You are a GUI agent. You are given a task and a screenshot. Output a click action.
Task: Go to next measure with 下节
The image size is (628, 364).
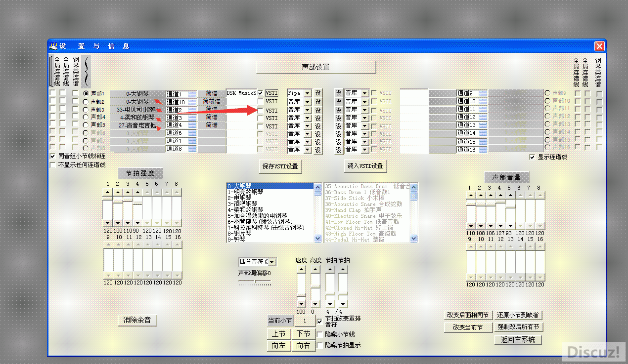pos(303,334)
